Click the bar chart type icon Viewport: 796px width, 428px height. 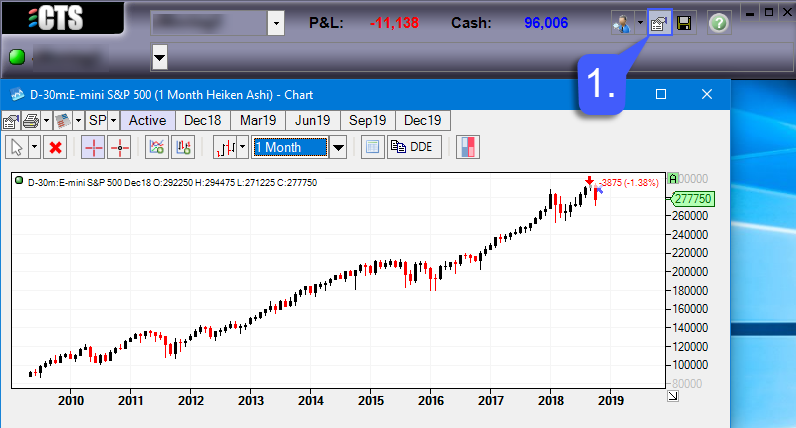coord(225,148)
